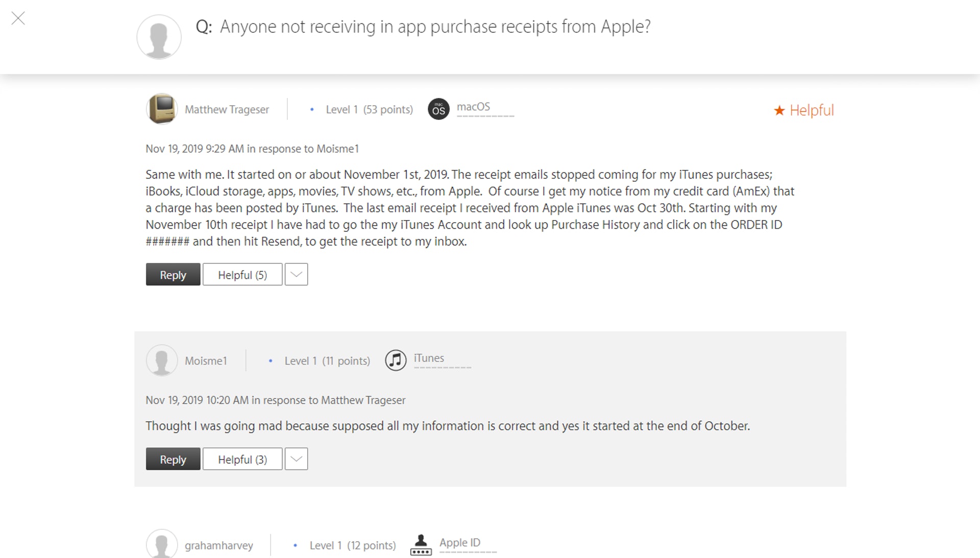The height and width of the screenshot is (558, 980).
Task: Expand options dropdown beside Helpful (5)
Action: tap(296, 275)
